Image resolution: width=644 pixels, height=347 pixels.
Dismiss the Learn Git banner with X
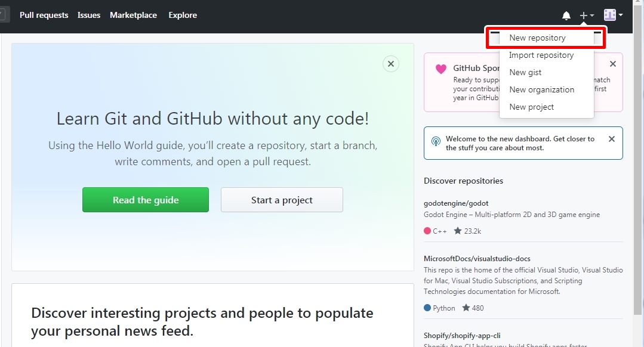tap(390, 64)
